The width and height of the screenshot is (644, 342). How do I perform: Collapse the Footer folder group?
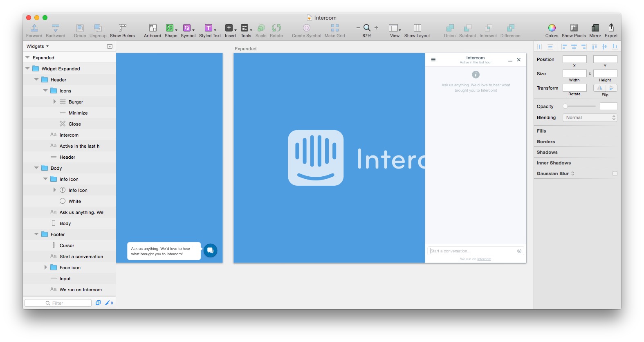pyautogui.click(x=36, y=234)
